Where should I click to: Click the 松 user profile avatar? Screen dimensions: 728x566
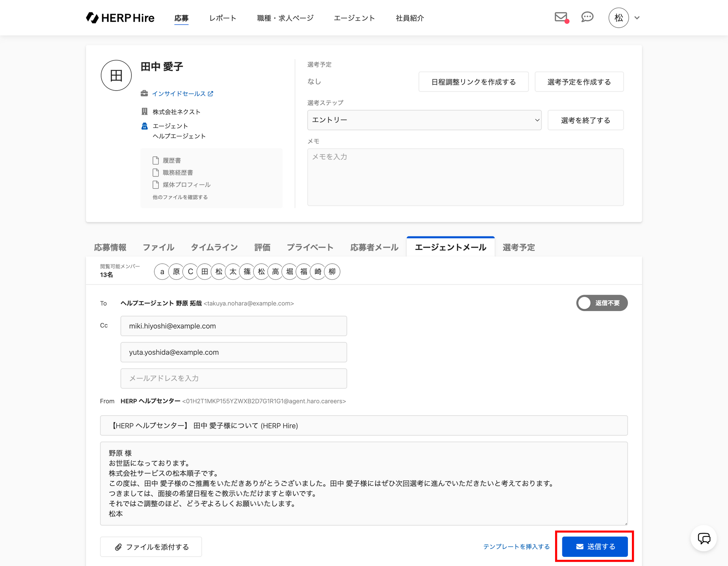pyautogui.click(x=618, y=18)
